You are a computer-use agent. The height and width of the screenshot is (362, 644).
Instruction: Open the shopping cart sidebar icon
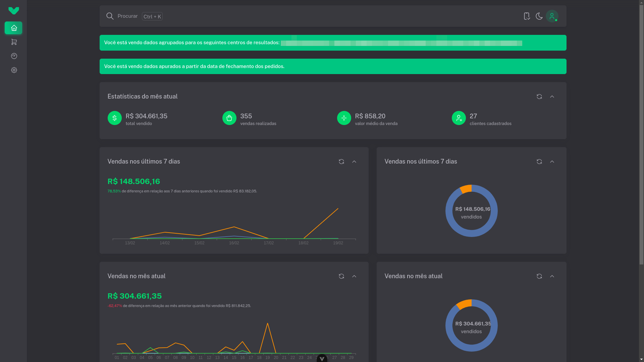14,42
